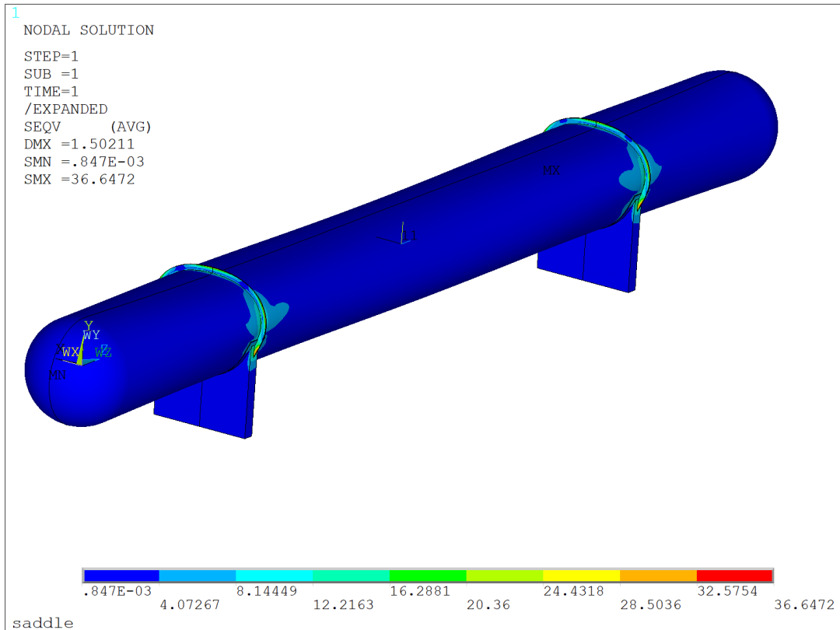Click the dark blue legend color band
Screen dimensions: 840x630
121,576
